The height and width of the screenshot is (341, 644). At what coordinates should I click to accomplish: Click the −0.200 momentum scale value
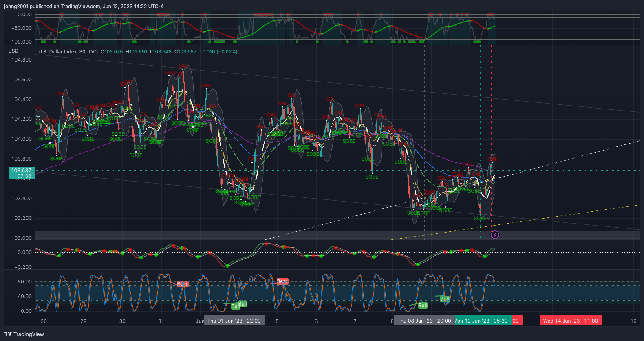23,267
